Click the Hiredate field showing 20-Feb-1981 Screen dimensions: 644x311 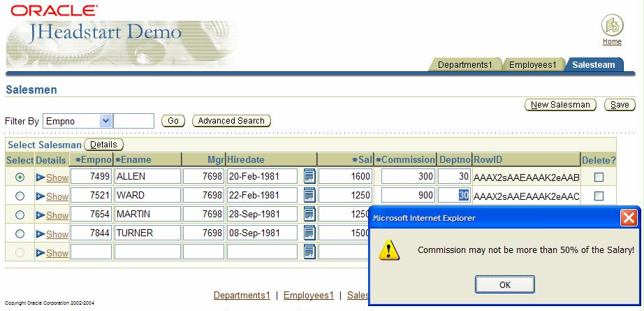(262, 176)
